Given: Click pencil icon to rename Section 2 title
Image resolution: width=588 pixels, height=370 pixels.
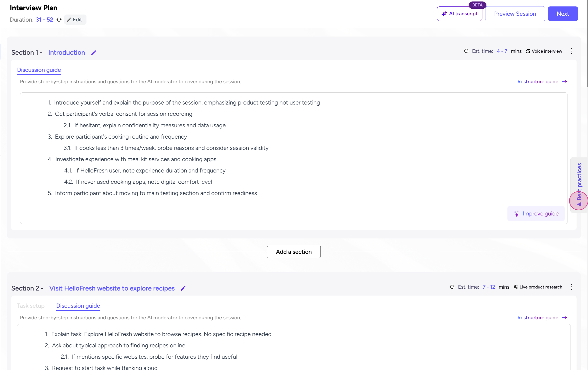Looking at the screenshot, I should [183, 288].
